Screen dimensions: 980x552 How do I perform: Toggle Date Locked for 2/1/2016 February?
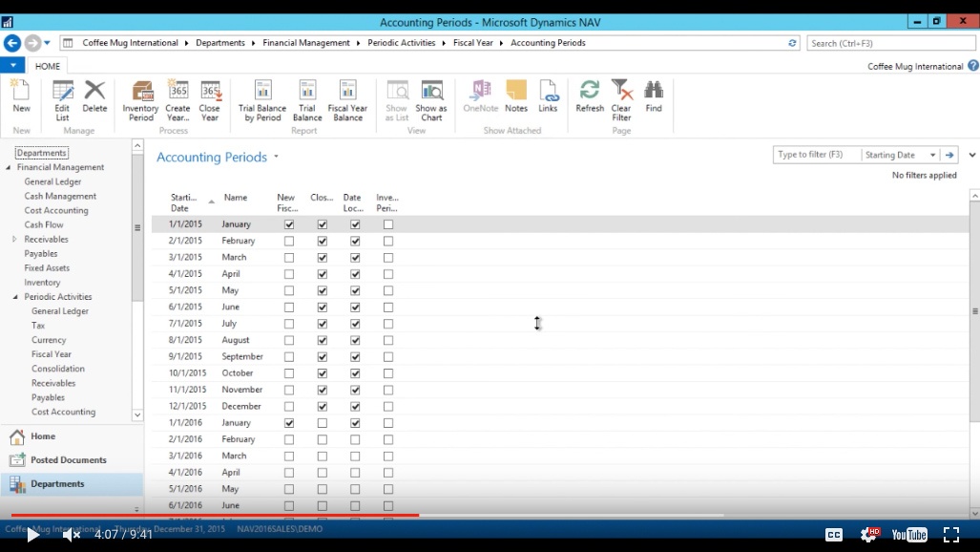pos(355,439)
